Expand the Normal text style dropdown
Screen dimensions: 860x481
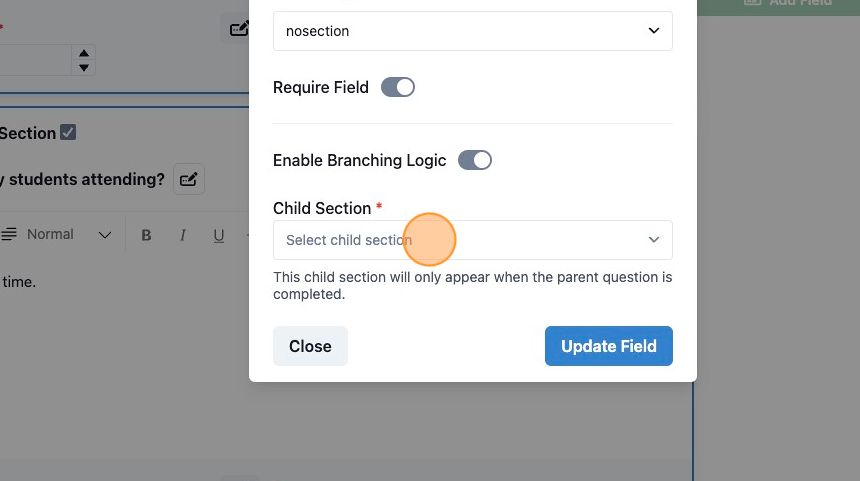(x=69, y=235)
